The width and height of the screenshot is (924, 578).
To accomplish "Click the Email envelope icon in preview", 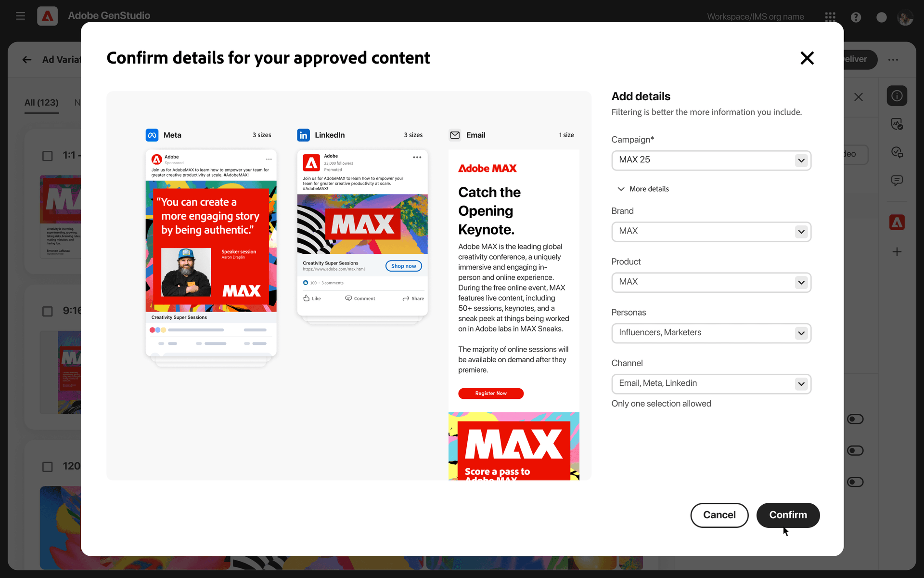I will 455,135.
